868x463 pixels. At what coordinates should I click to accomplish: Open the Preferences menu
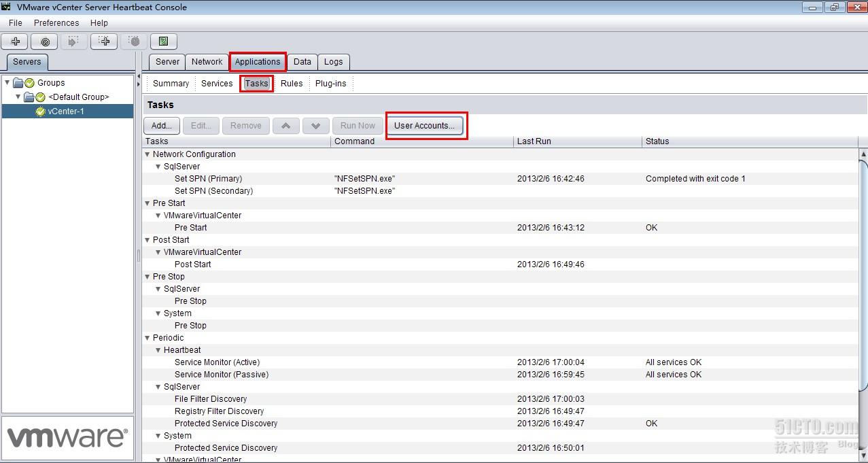[56, 22]
